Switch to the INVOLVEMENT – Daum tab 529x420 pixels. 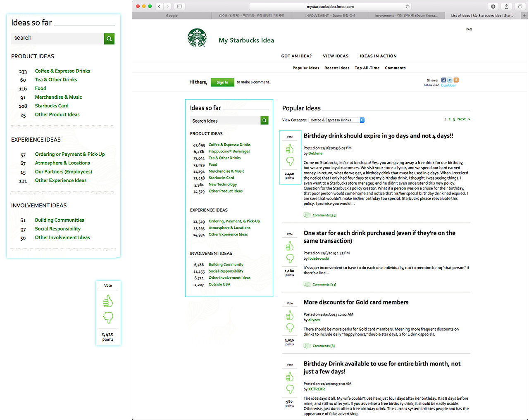(330, 16)
